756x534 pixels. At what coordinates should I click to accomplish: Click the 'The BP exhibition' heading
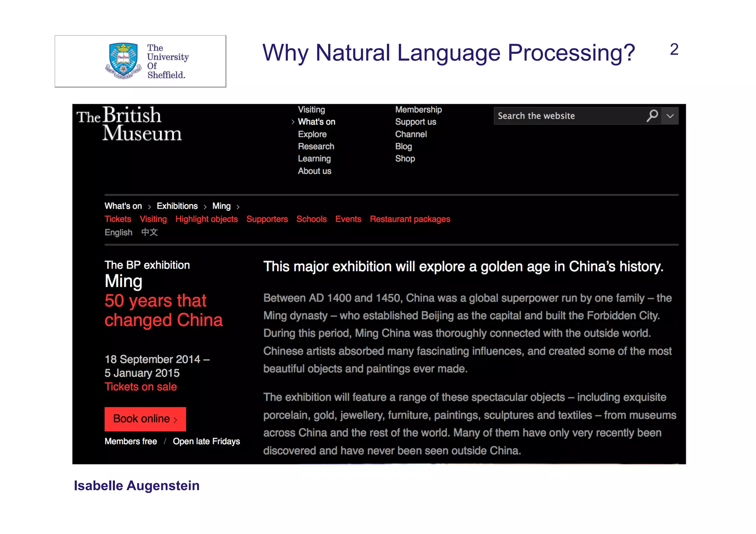click(x=147, y=265)
